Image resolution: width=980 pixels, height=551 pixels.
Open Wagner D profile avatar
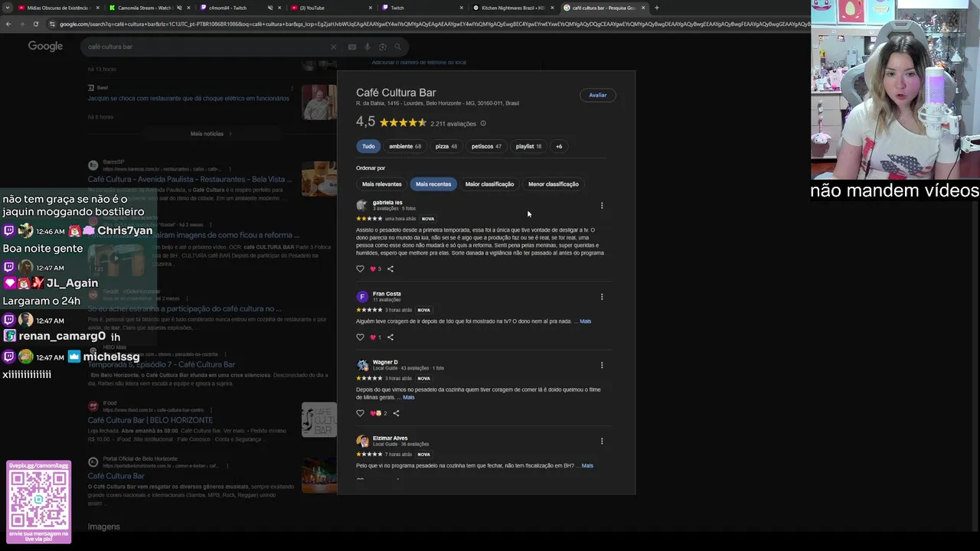[x=361, y=365]
